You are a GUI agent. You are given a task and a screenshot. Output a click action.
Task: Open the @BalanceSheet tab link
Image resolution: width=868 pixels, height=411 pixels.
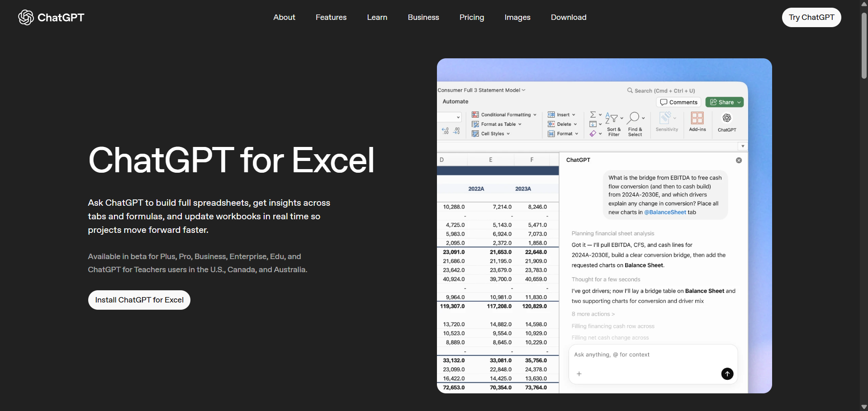pos(664,212)
